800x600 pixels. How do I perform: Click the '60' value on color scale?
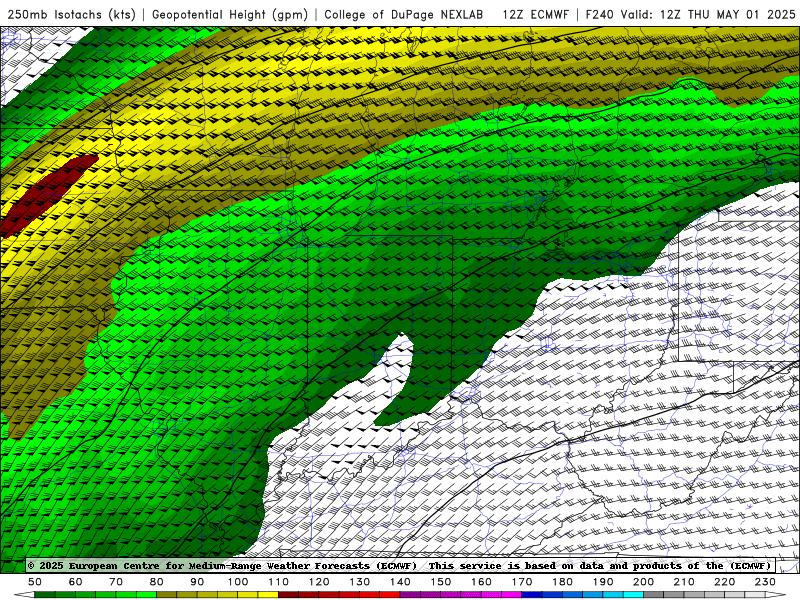76,582
